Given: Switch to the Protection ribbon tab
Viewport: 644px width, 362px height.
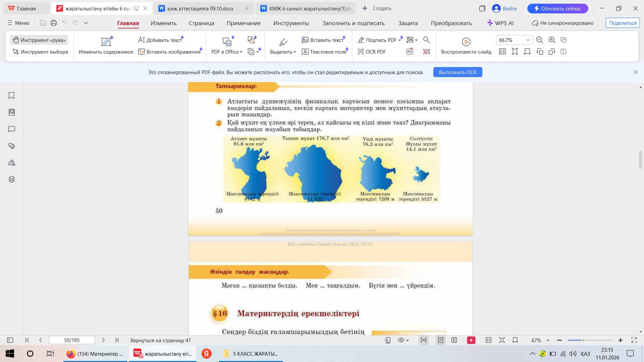Looking at the screenshot, I should (x=408, y=23).
